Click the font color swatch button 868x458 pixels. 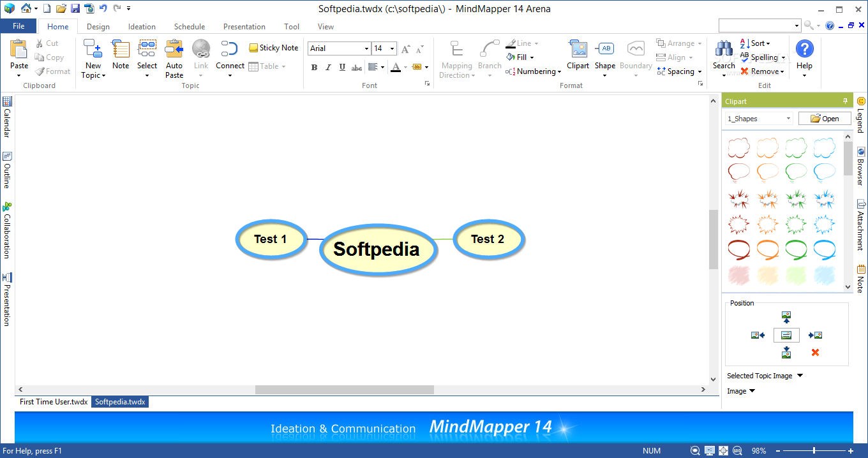click(x=395, y=67)
